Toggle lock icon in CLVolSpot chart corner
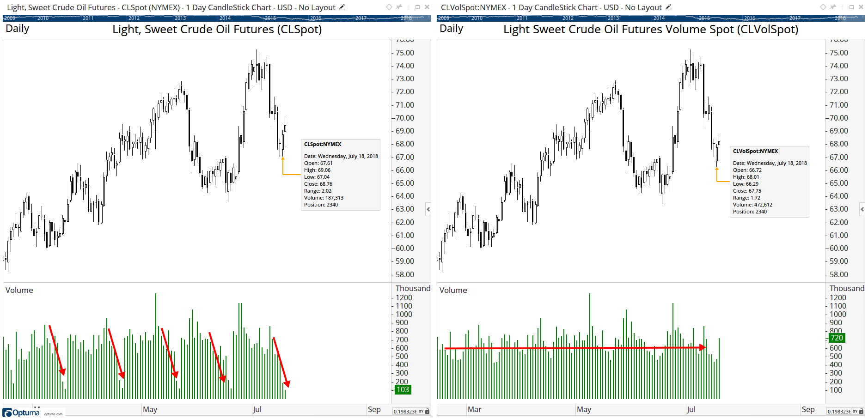Viewport: 868px width, 419px height. [x=862, y=412]
